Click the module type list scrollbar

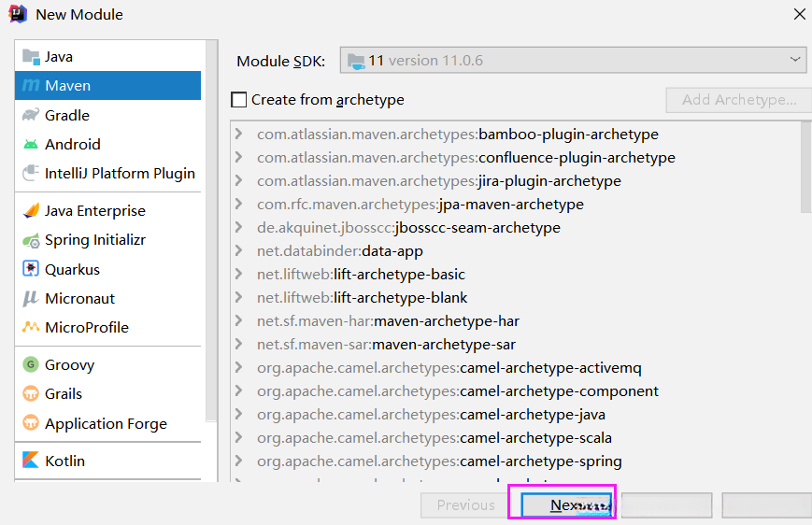pyautogui.click(x=211, y=232)
